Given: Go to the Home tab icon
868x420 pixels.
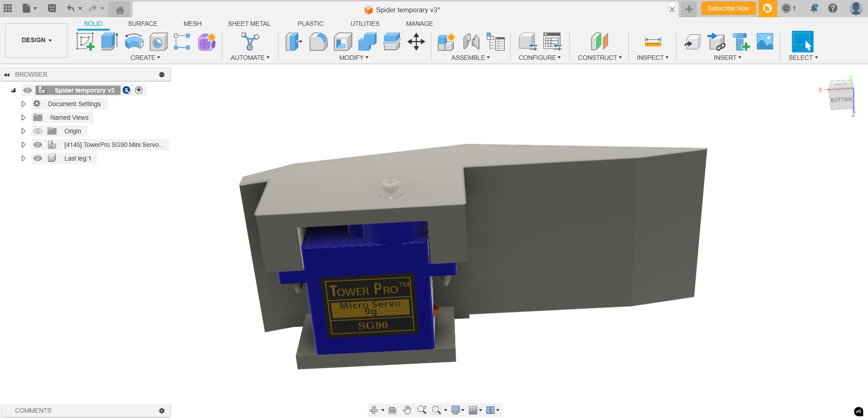Looking at the screenshot, I should [120, 10].
